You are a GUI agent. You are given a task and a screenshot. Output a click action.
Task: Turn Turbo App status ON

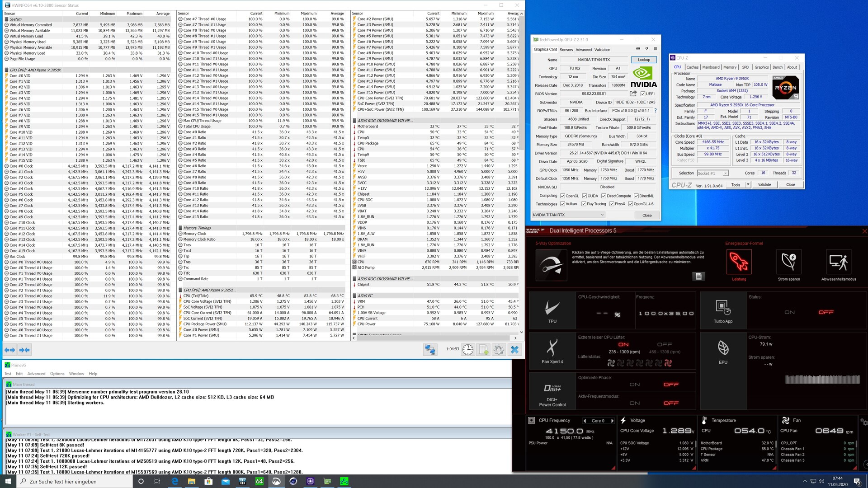tap(789, 312)
